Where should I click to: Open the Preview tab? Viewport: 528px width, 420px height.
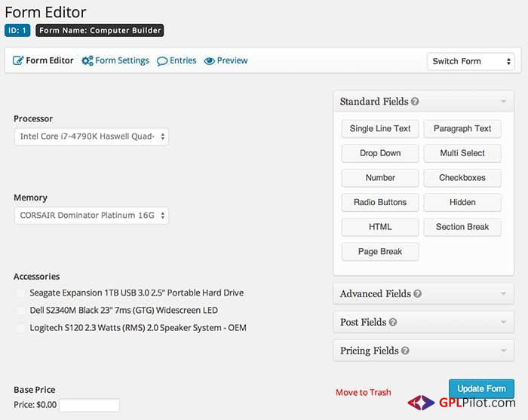(x=226, y=60)
